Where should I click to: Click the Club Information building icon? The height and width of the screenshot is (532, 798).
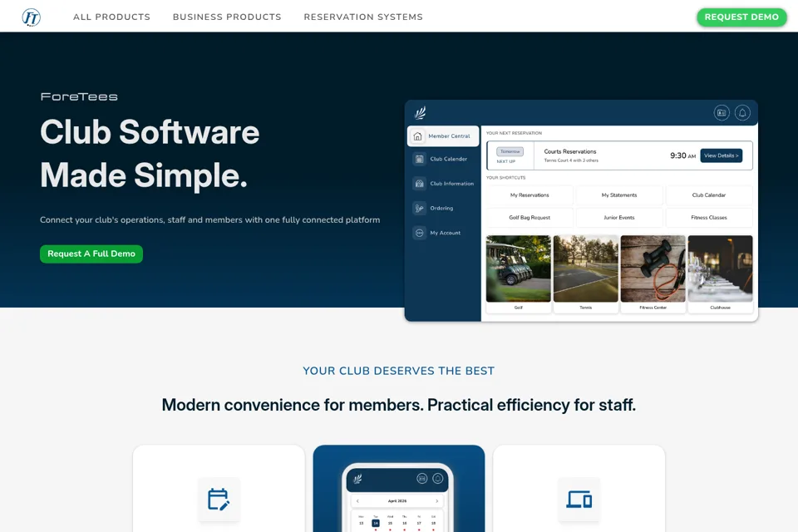click(419, 183)
